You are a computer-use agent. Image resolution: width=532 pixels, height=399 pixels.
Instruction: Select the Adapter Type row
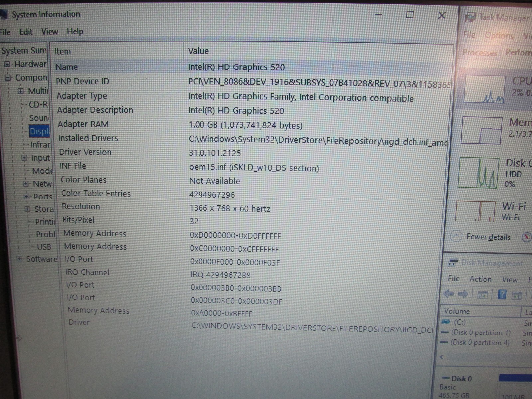point(253,97)
